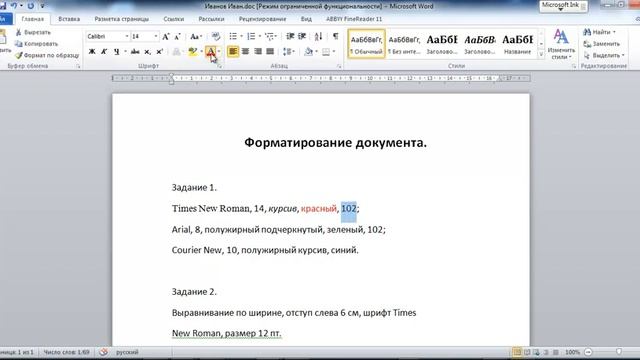Click the zoom slider handle
The image size is (640, 360).
click(x=619, y=352)
